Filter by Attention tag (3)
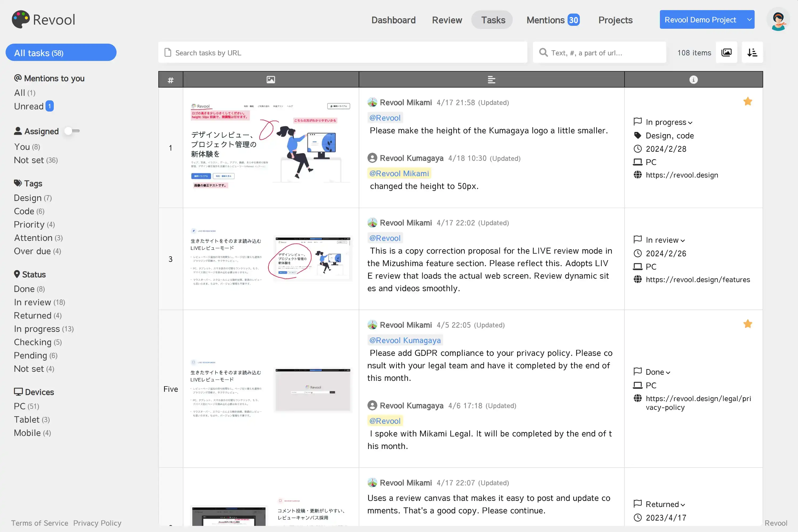 (38, 237)
